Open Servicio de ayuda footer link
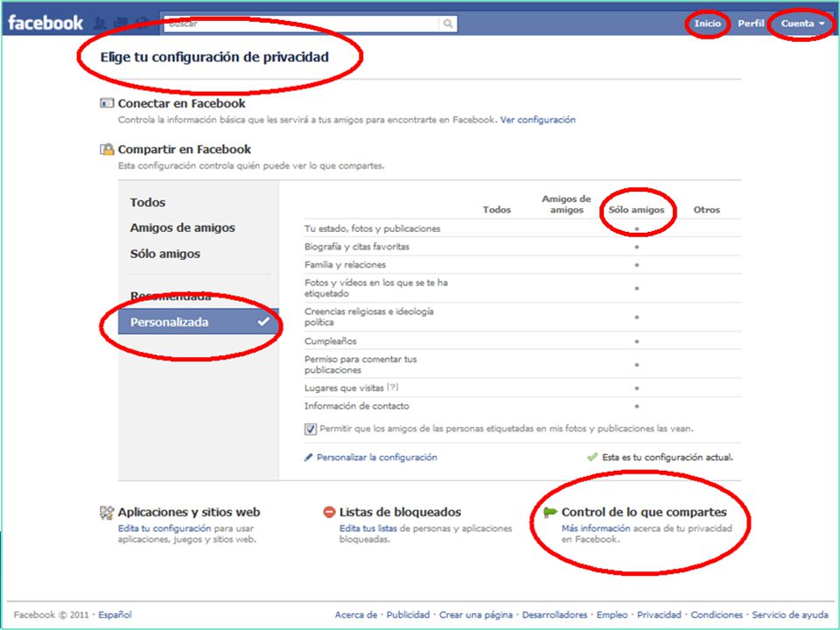Screen dimensions: 840x630 (x=790, y=614)
